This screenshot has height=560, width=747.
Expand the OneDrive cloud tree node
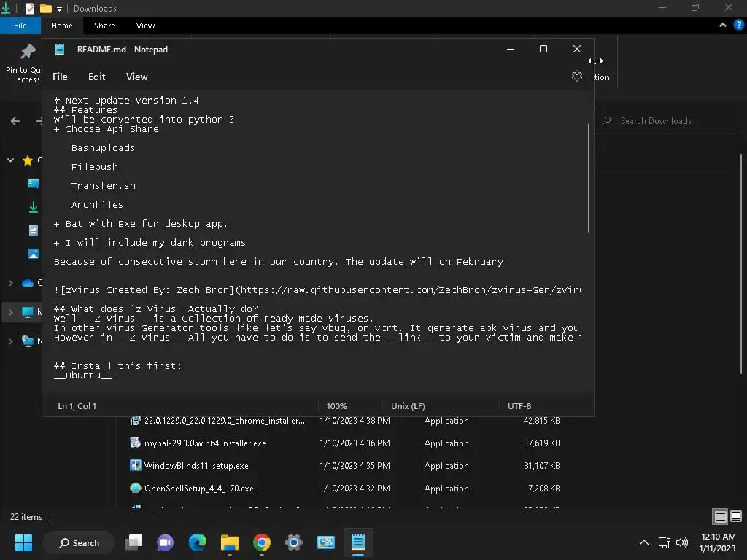pos(10,283)
